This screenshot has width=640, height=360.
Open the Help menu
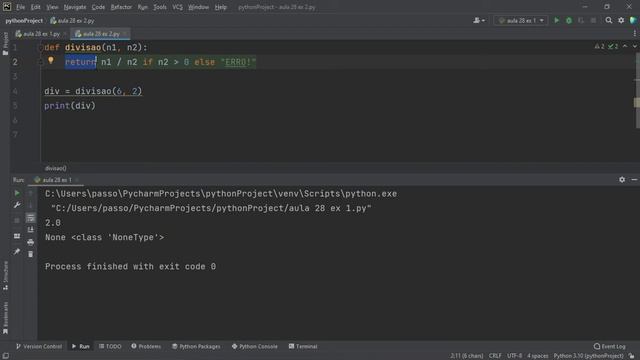point(220,7)
